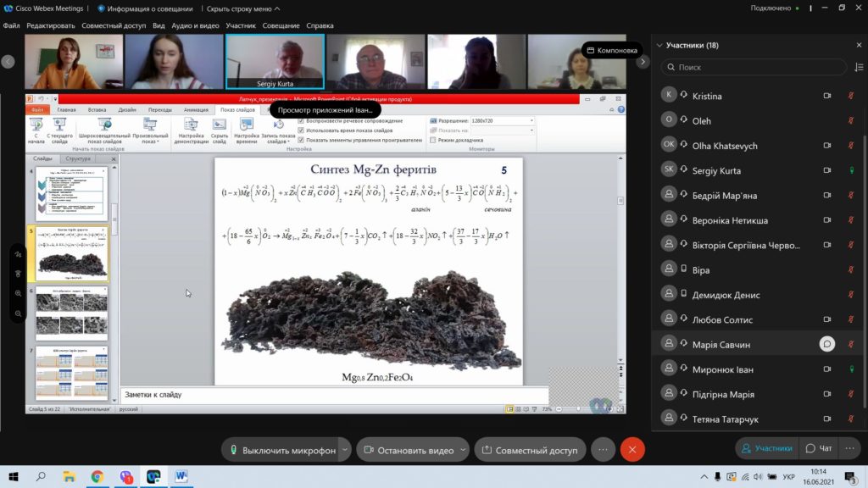Open panel options ellipsis beside Чат
This screenshot has height=488, width=868.
[x=849, y=448]
